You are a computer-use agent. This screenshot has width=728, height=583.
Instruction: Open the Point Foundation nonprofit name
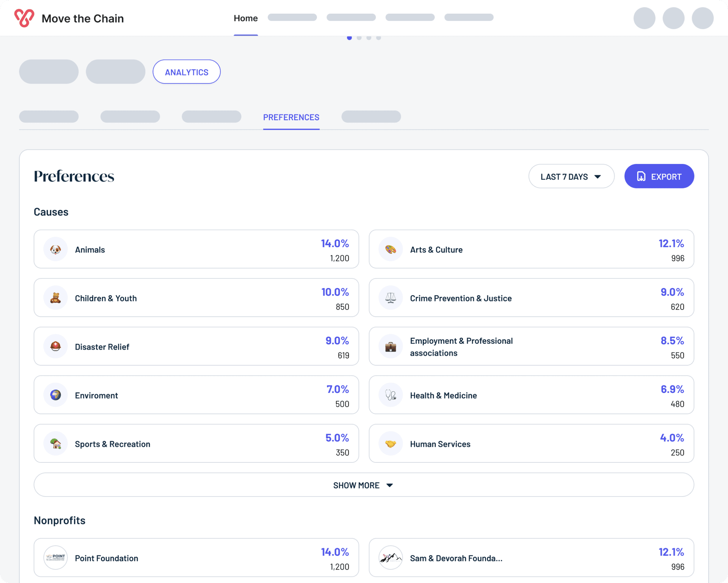107,558
